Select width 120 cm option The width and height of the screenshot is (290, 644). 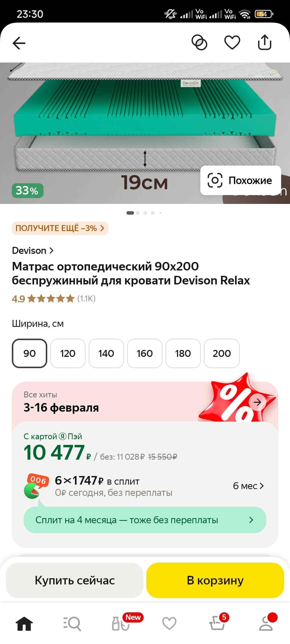coord(68,353)
